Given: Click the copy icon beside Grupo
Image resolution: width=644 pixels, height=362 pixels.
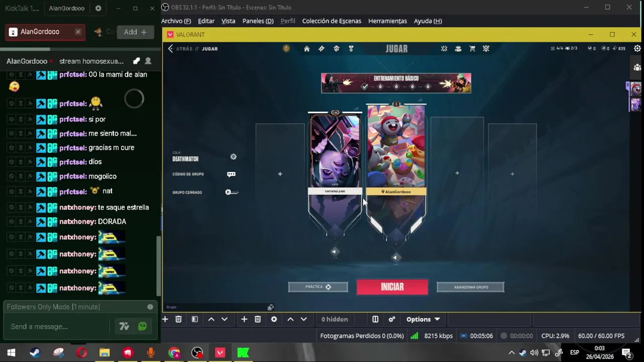Looking at the screenshot, I should 271,307.
